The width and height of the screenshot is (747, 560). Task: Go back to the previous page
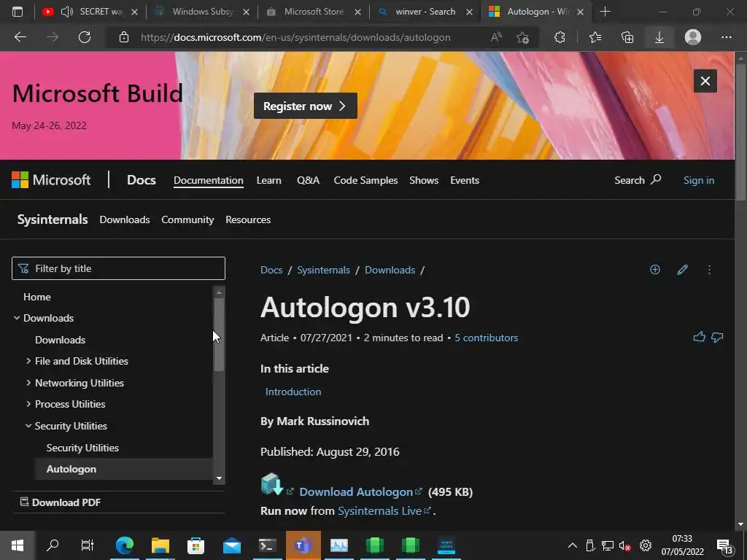click(20, 37)
